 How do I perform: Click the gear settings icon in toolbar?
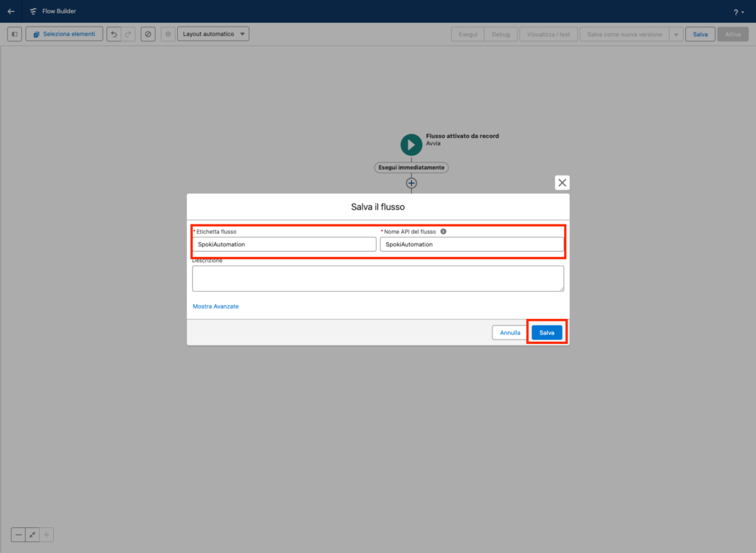168,34
